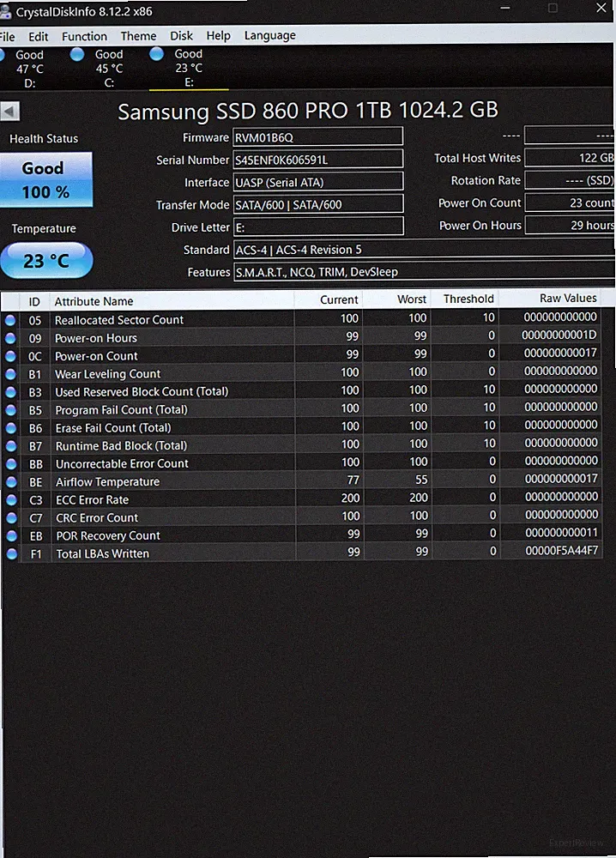This screenshot has width=616, height=858.
Task: Select the Total LBAs Written attribute name
Action: [103, 553]
